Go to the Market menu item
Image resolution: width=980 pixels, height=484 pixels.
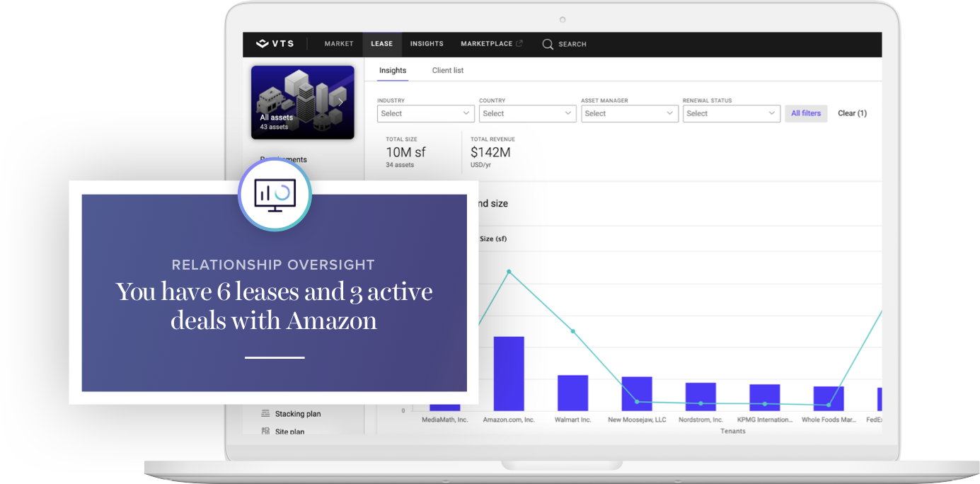point(339,44)
